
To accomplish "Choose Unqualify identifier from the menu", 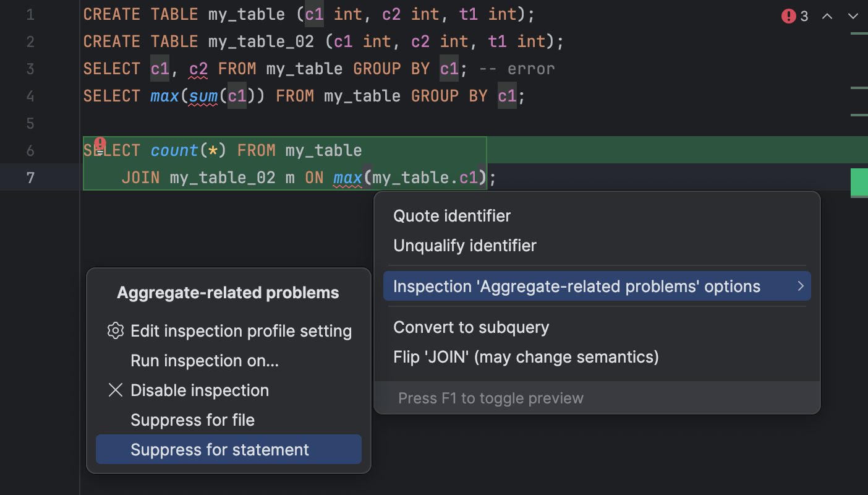I will (464, 245).
